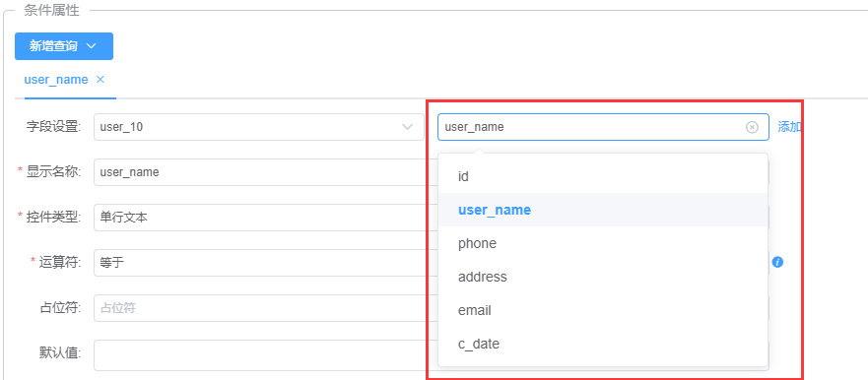This screenshot has height=380, width=868.
Task: Close the user_name tab
Action: tap(100, 80)
